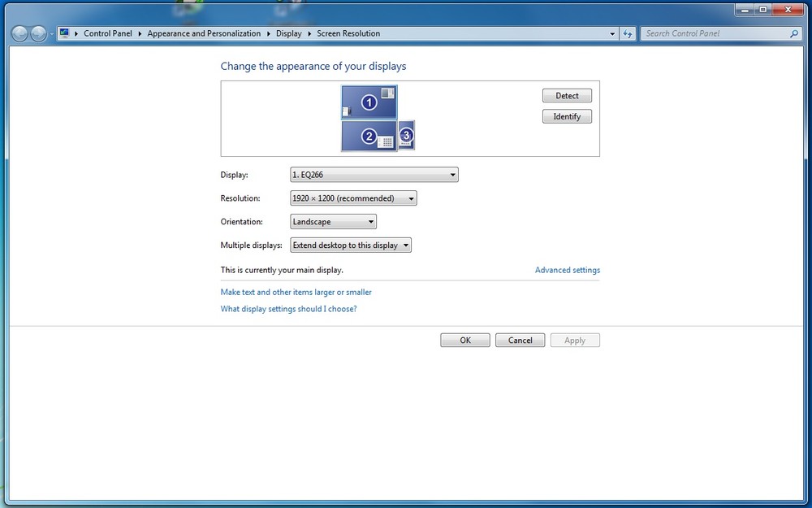The image size is (812, 508).
Task: Expand the address bar dropdown chevron
Action: pos(612,33)
